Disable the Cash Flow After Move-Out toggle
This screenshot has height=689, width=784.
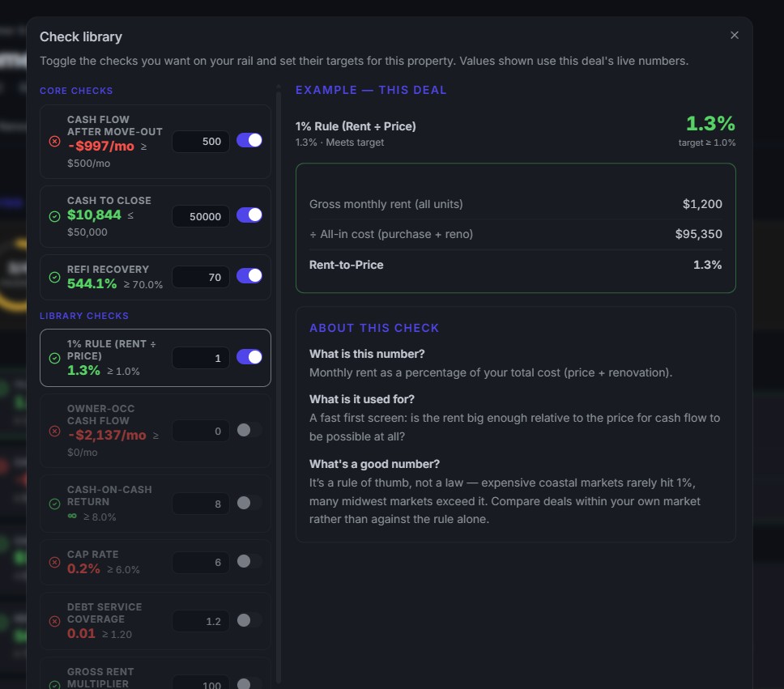tap(249, 141)
